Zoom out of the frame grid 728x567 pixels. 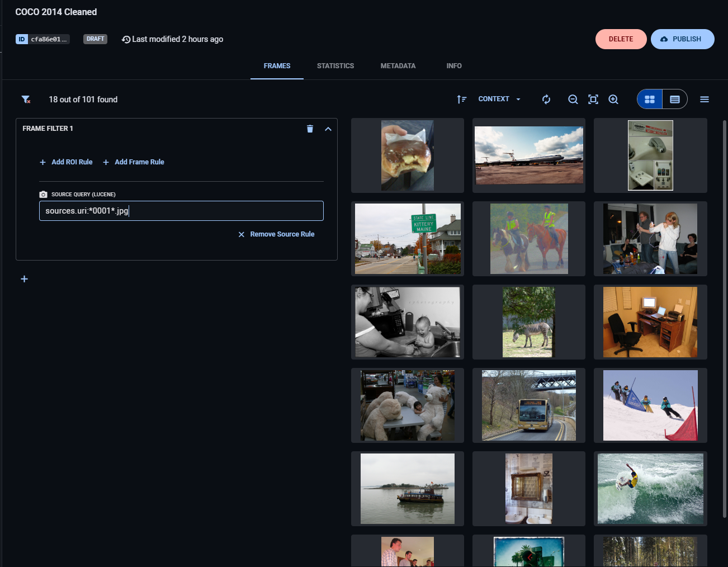tap(573, 99)
